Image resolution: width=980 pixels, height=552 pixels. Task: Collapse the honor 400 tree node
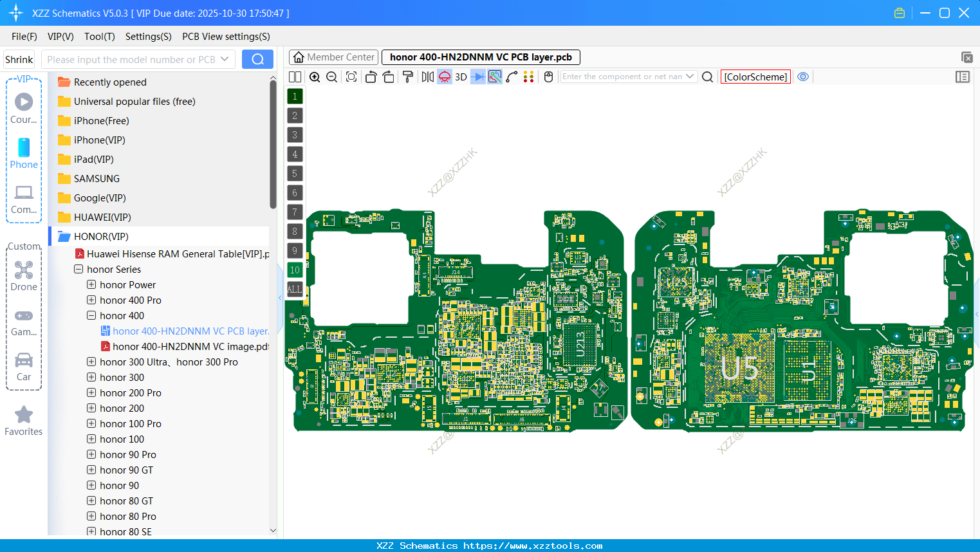coord(91,316)
